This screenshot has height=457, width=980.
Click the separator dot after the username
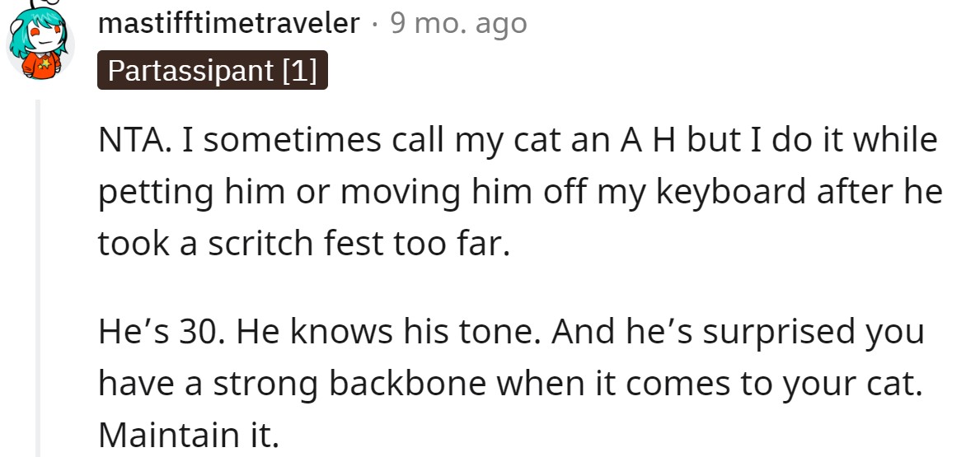point(375,25)
